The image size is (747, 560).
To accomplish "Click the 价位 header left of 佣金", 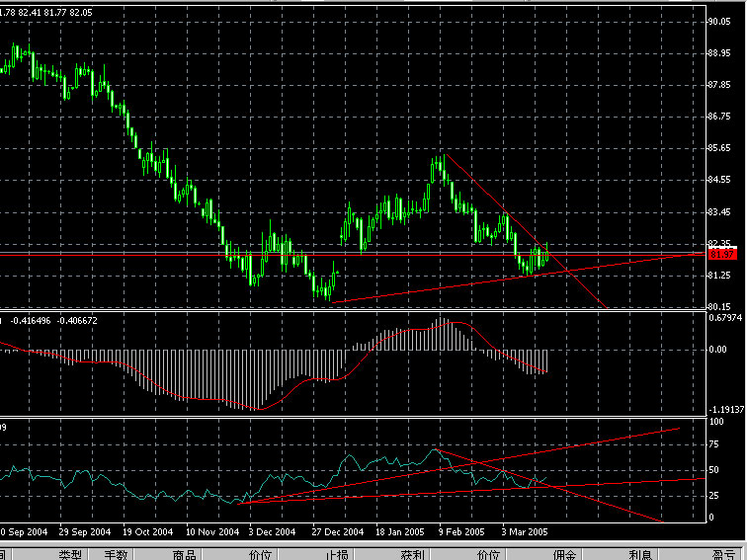I will (x=489, y=554).
